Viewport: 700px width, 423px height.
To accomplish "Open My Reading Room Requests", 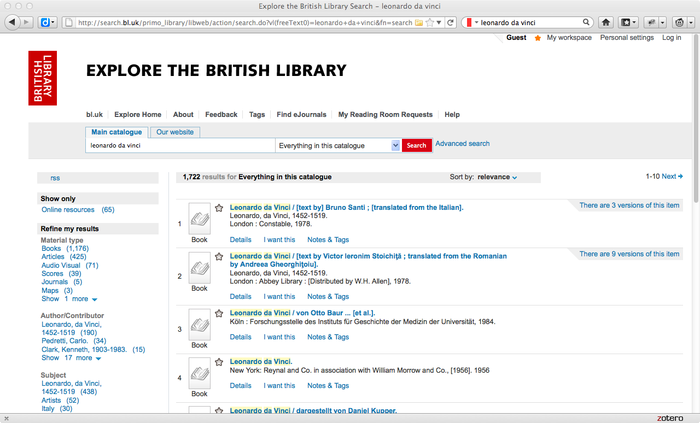I will tap(385, 115).
